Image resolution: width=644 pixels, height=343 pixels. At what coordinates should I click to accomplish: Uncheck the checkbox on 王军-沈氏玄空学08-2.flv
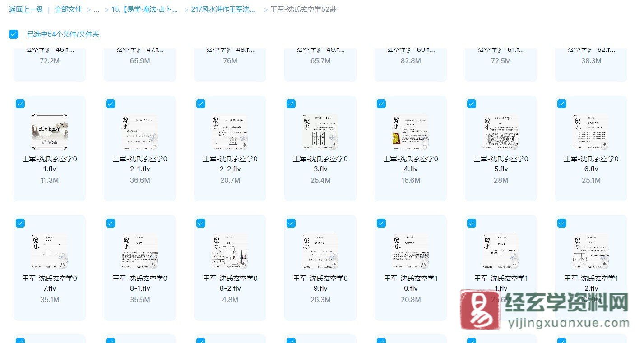[x=201, y=223]
